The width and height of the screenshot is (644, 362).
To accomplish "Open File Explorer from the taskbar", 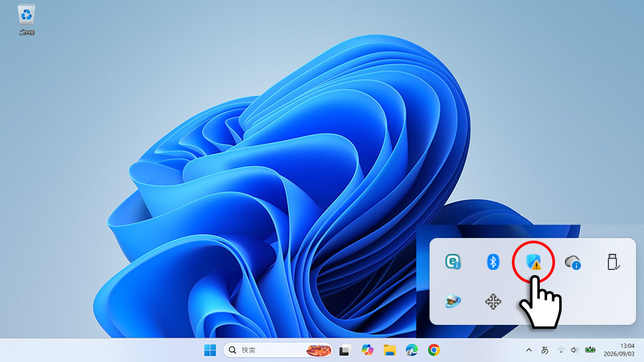I will (389, 350).
